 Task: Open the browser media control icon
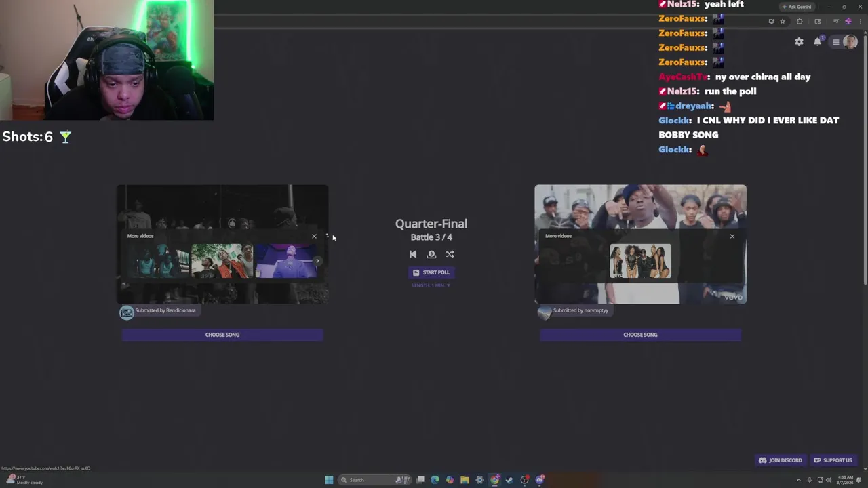point(836,21)
